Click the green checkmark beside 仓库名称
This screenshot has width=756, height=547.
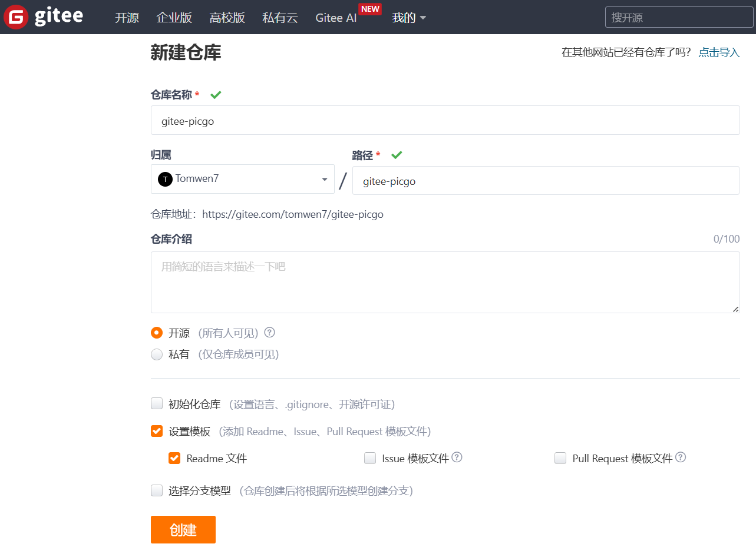(216, 94)
